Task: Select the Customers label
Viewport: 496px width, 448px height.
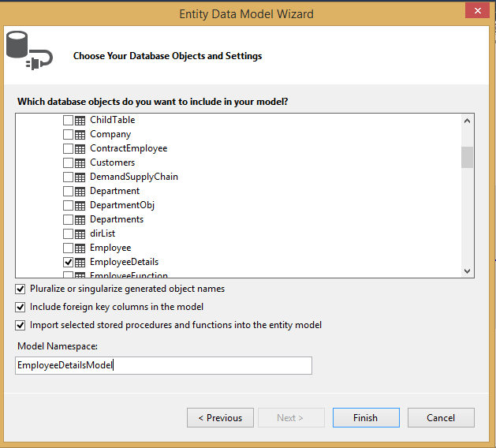Action: [x=113, y=162]
